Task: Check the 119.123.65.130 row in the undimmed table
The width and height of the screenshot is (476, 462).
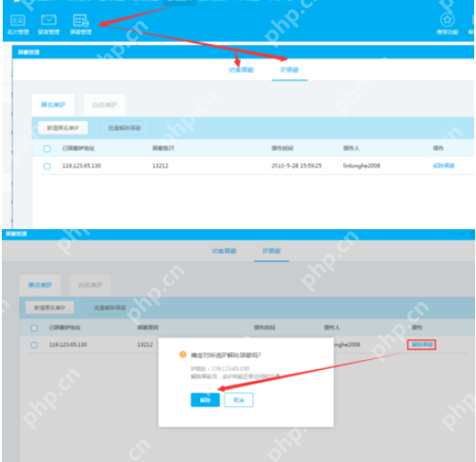Action: tap(47, 166)
